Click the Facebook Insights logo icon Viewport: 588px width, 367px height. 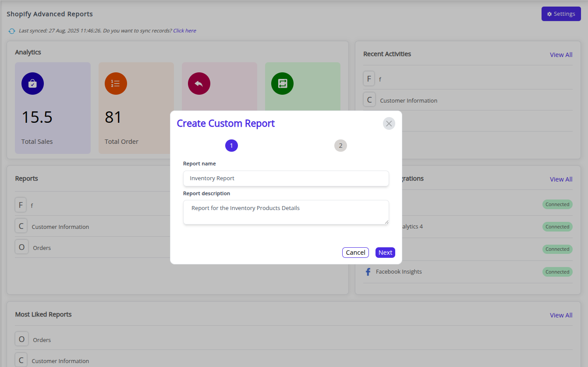coord(368,272)
